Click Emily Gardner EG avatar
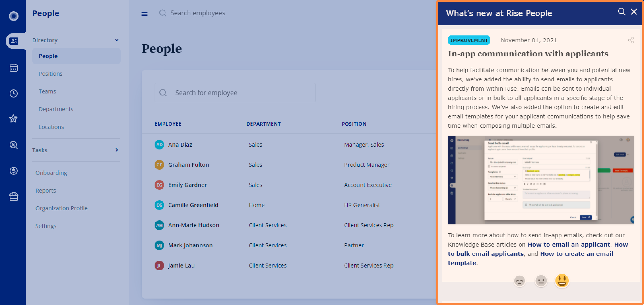Screen dimensions: 644x305 [159, 185]
